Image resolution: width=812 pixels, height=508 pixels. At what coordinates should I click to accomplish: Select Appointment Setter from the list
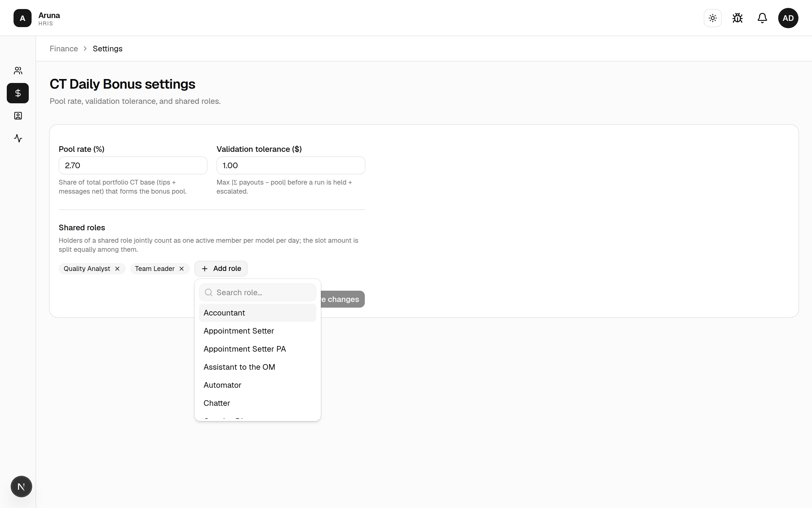click(258, 331)
